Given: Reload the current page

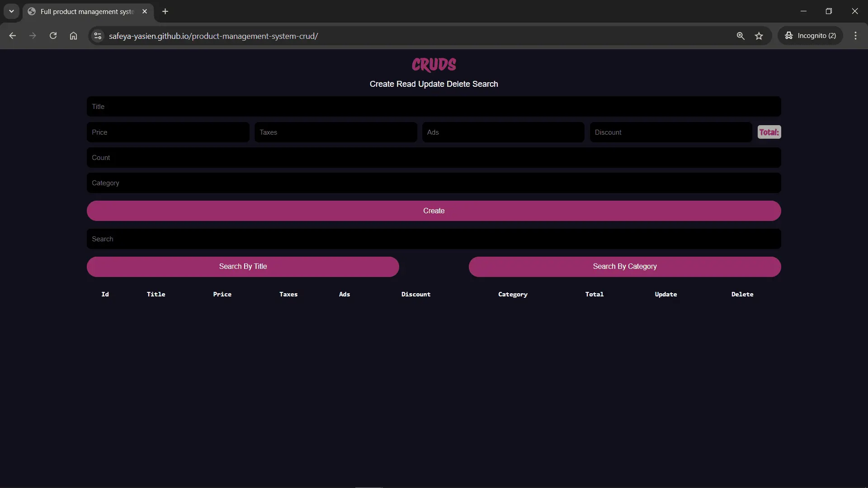Looking at the screenshot, I should coord(53,36).
